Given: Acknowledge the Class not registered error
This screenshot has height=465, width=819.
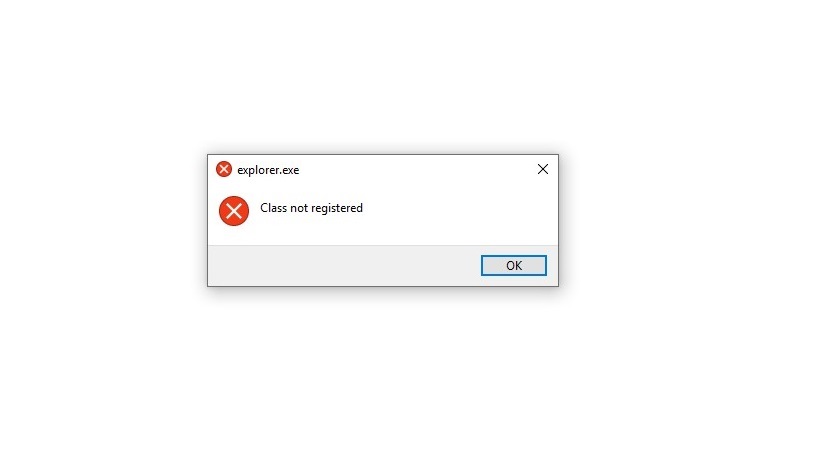Looking at the screenshot, I should [513, 265].
